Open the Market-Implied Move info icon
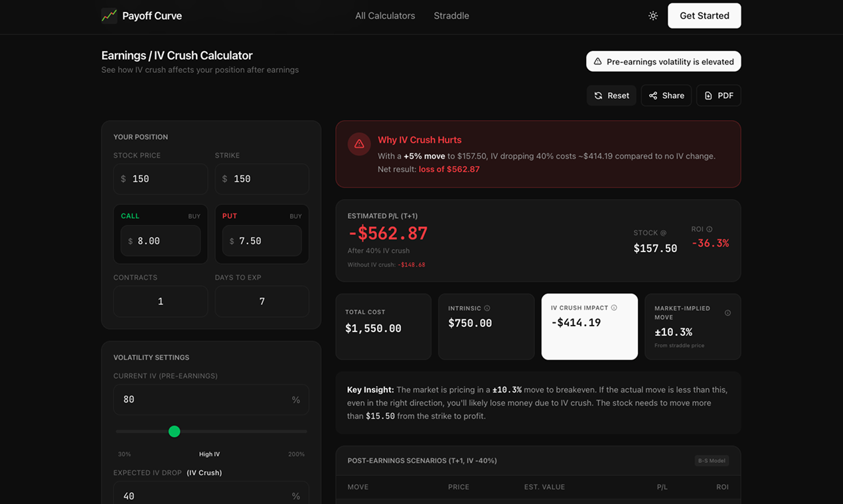Viewport: 843px width, 504px height. tap(728, 312)
